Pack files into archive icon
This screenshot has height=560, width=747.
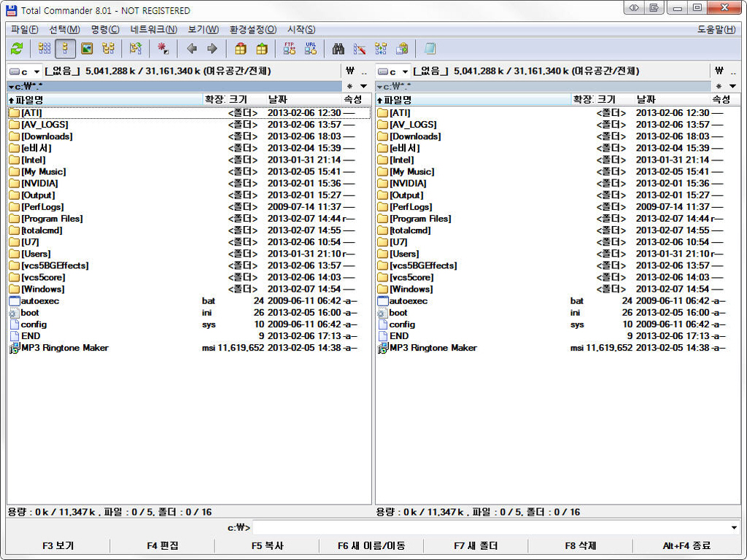(241, 49)
